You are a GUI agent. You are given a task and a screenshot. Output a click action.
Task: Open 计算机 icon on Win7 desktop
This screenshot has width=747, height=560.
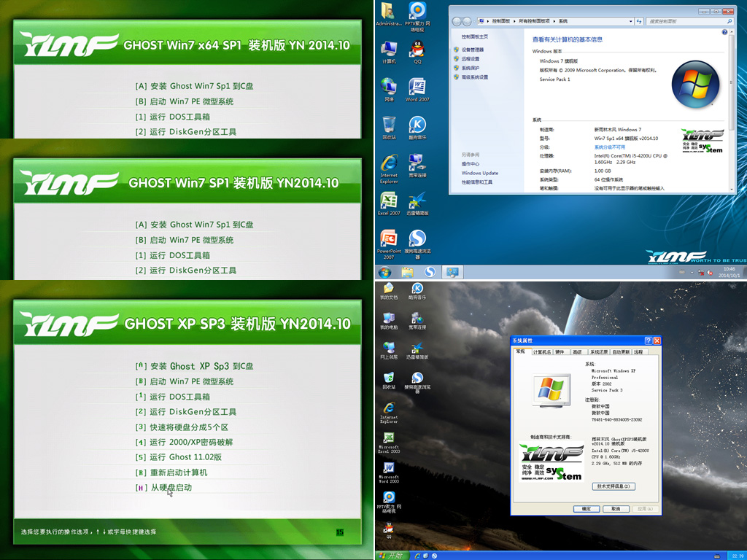pyautogui.click(x=389, y=52)
